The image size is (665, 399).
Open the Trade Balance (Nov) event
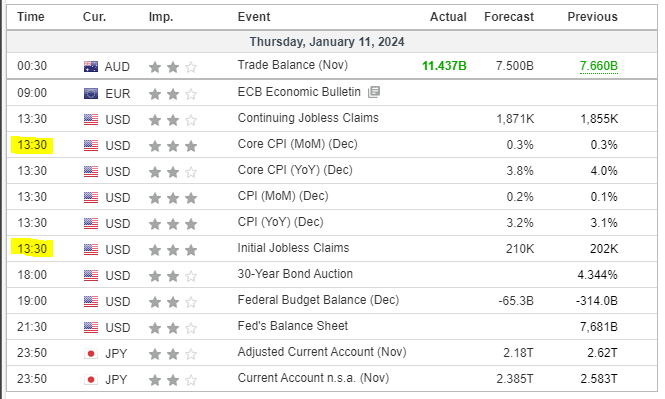(x=293, y=65)
